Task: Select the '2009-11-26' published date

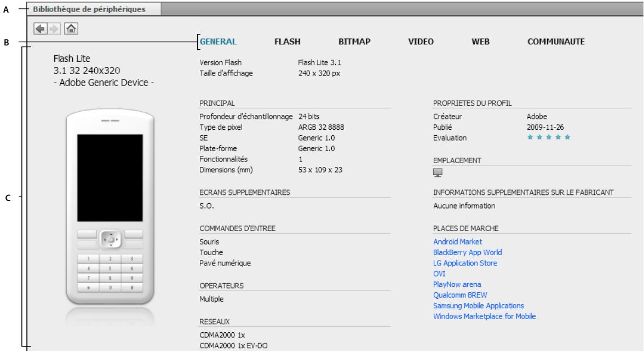Action: 545,128
